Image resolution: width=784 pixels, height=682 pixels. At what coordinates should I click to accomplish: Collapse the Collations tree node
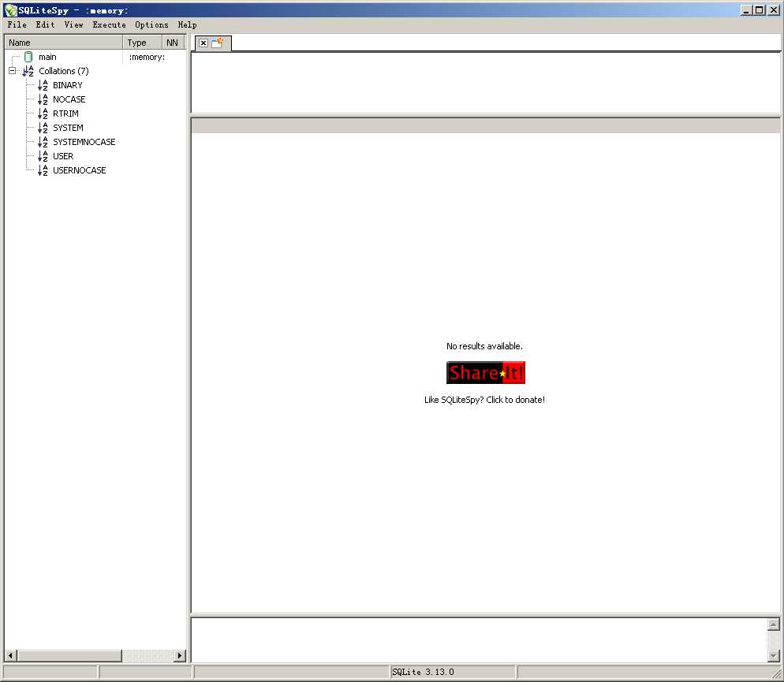(13, 71)
